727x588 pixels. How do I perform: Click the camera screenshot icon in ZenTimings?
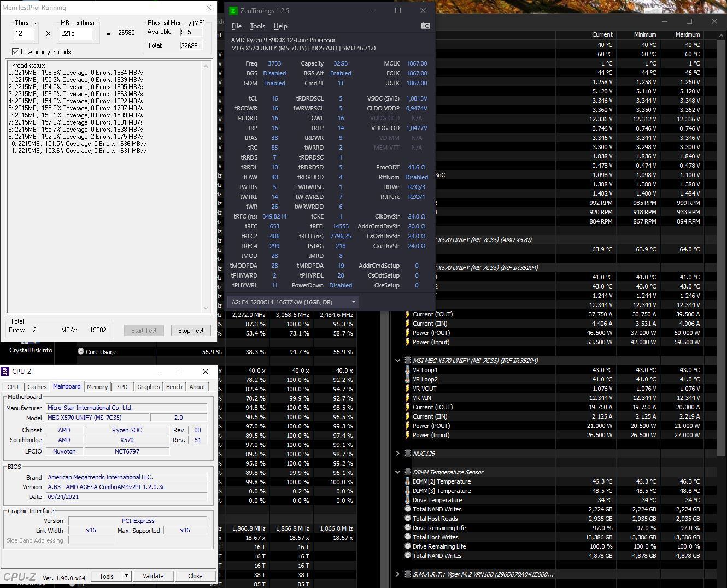pos(426,26)
